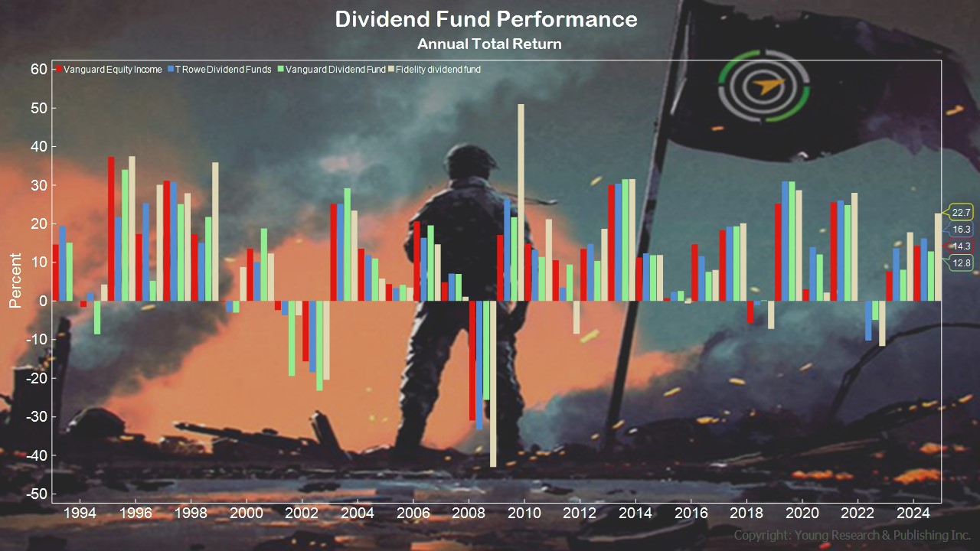This screenshot has height=551, width=980.
Task: Click the 2008 x-axis year label
Action: point(469,512)
